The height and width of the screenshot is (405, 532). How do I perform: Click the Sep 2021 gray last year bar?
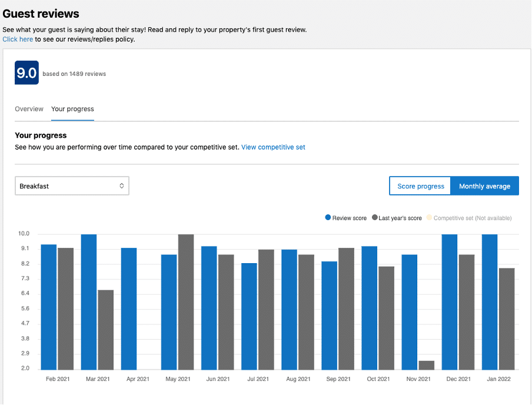pyautogui.click(x=346, y=309)
